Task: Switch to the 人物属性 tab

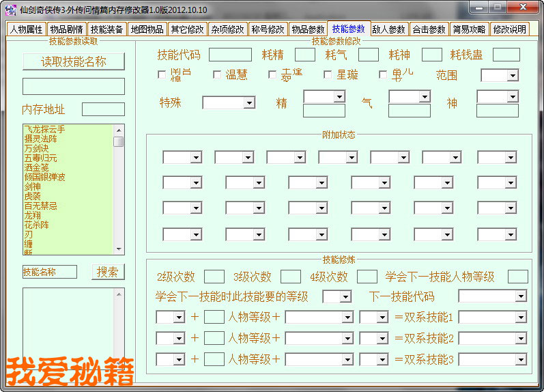Action: [x=26, y=29]
